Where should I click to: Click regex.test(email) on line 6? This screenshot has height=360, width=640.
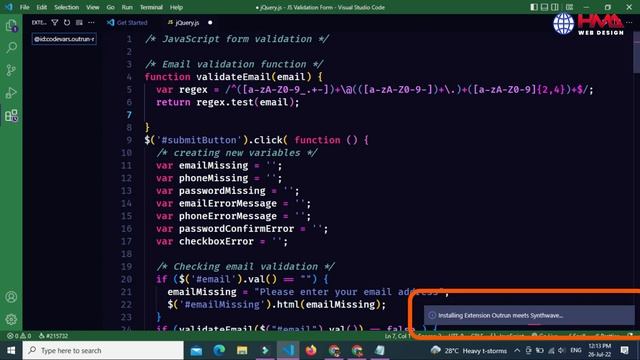point(245,102)
